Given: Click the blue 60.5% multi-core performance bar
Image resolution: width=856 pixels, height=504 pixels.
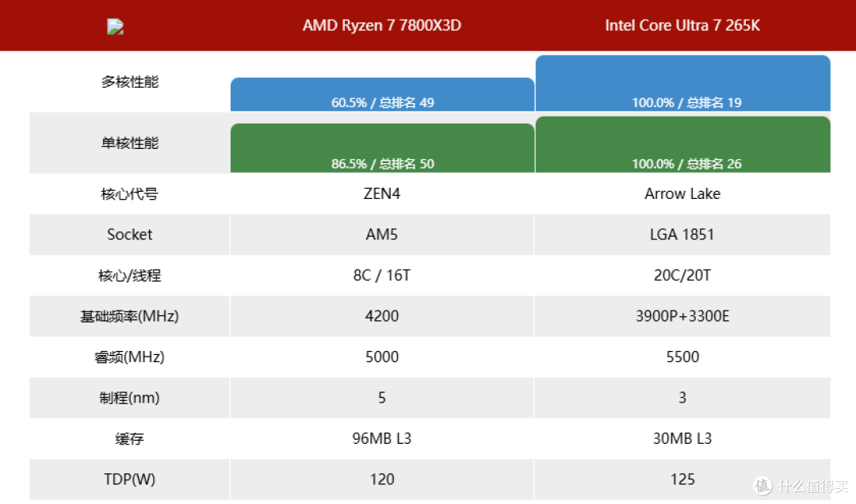Looking at the screenshot, I should [382, 94].
